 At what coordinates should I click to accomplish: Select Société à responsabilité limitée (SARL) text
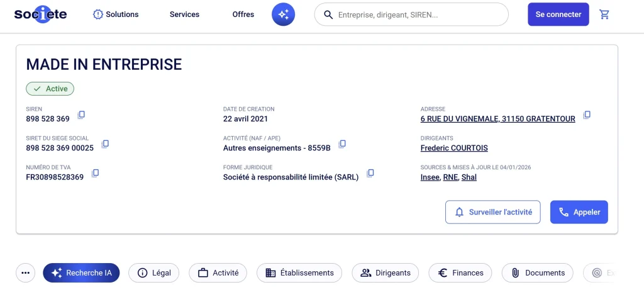291,177
